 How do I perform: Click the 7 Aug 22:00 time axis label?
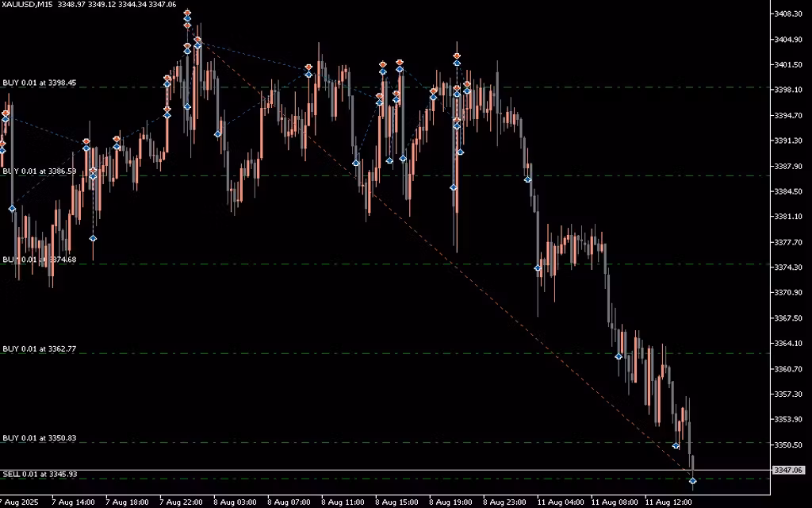point(180,502)
